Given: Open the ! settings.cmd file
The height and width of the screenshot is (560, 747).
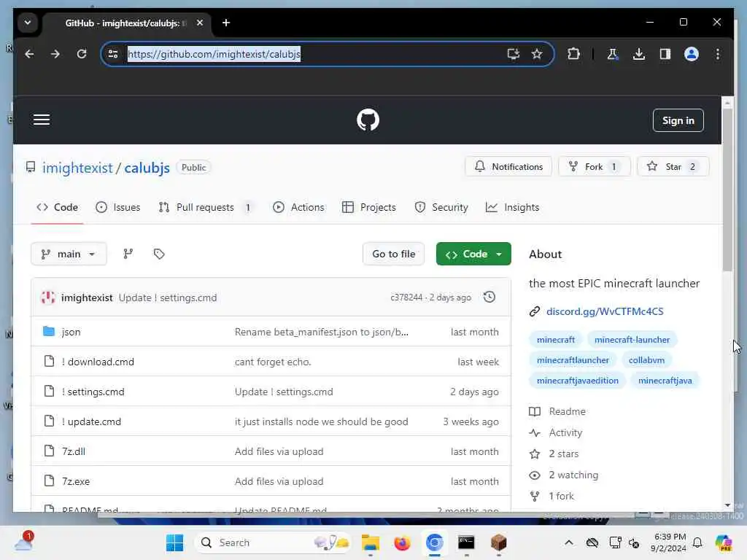Looking at the screenshot, I should tap(93, 392).
